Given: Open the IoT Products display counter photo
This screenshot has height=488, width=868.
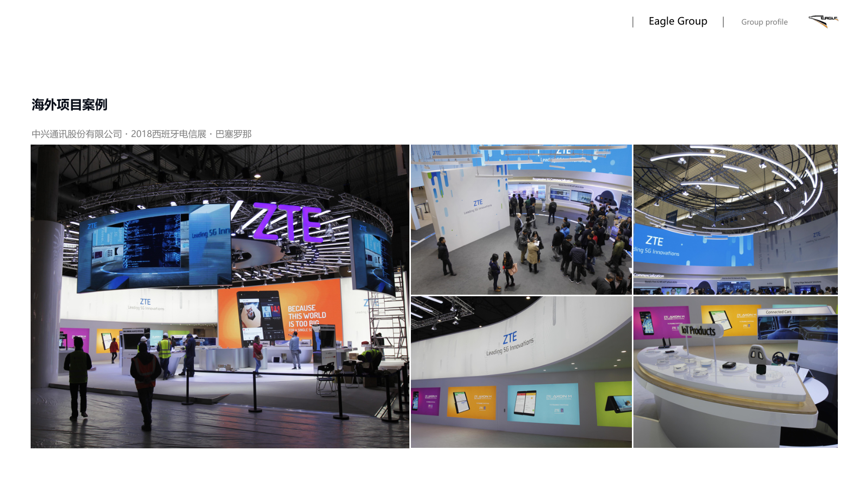Looking at the screenshot, I should click(735, 372).
